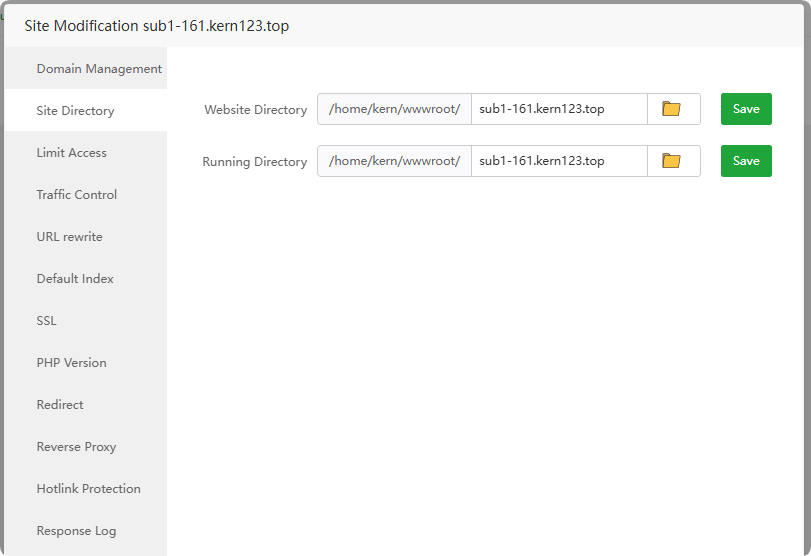Click the Website Directory label
This screenshot has width=811, height=556.
click(256, 110)
